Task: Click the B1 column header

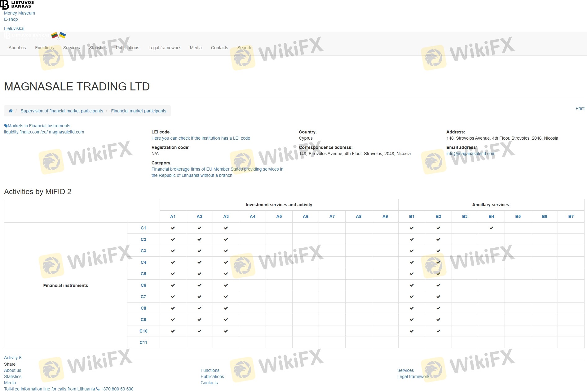Action: tap(412, 216)
